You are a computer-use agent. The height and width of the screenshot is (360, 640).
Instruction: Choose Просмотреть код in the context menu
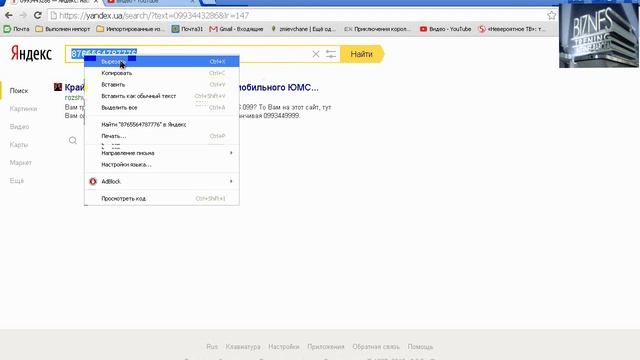pos(162,198)
